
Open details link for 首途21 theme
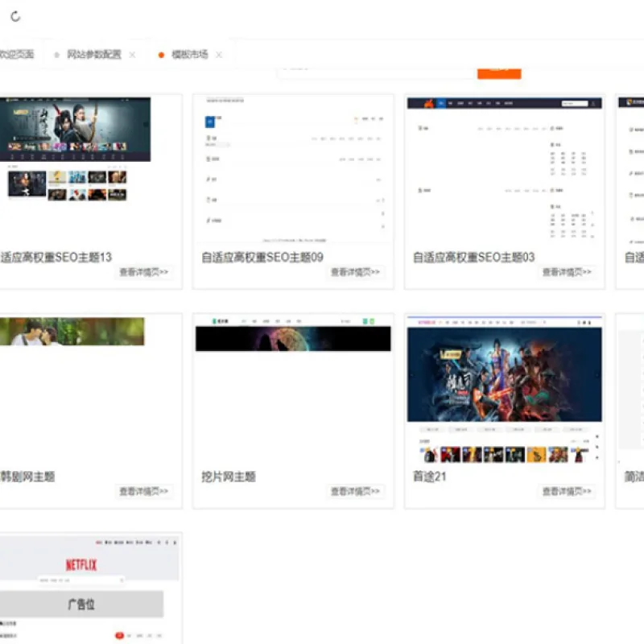click(x=567, y=491)
